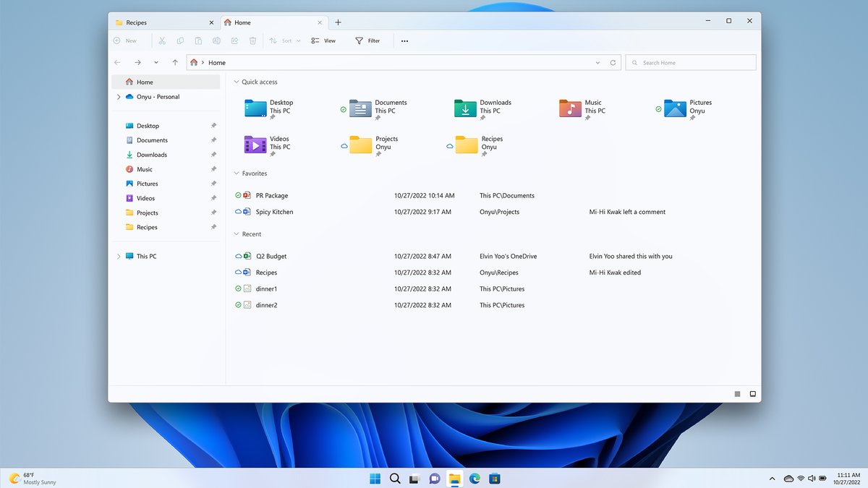Screen dimensions: 868x488
Task: Open the See more ellipsis menu
Action: pyautogui.click(x=404, y=41)
